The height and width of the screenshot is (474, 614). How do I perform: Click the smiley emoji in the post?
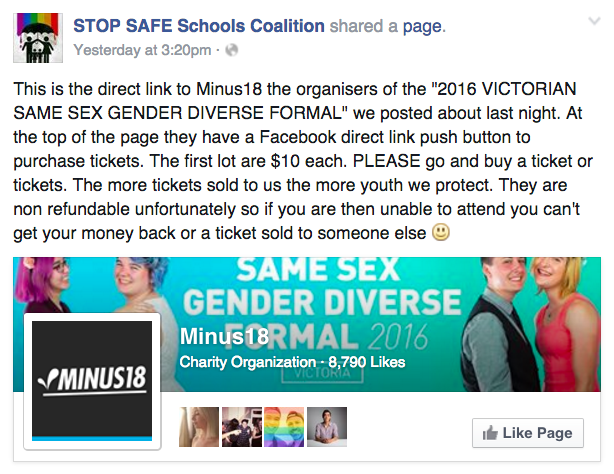tap(441, 232)
